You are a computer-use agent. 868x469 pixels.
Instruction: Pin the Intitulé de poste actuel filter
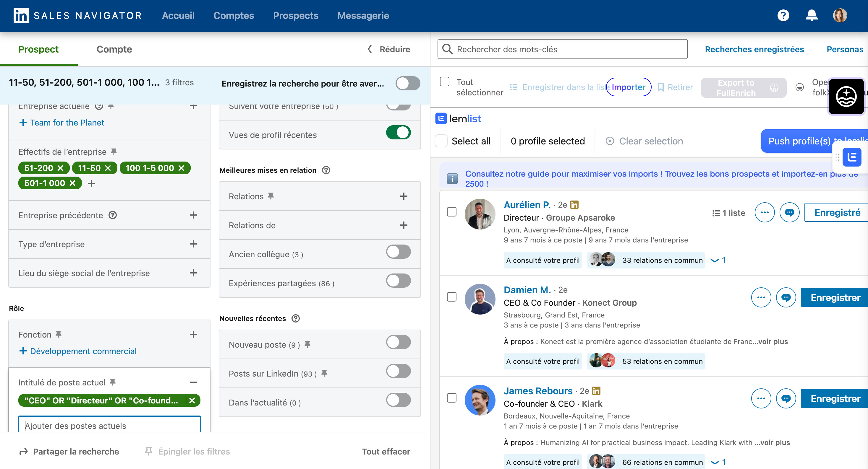(113, 382)
